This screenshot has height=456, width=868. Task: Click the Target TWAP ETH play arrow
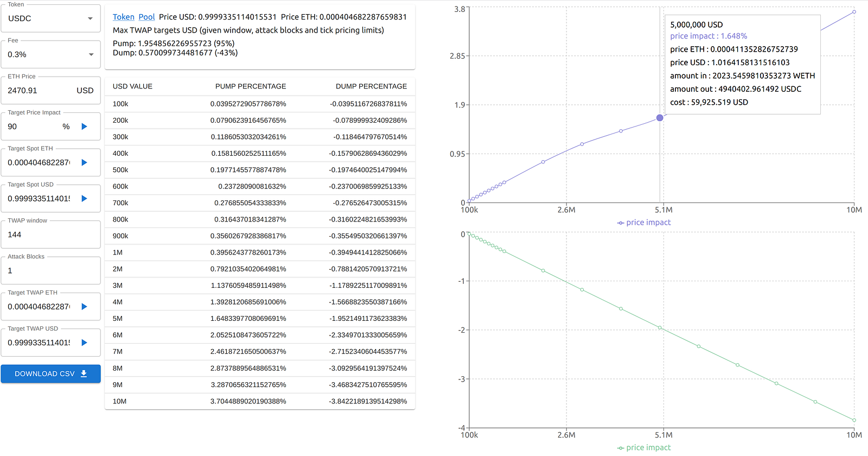84,307
